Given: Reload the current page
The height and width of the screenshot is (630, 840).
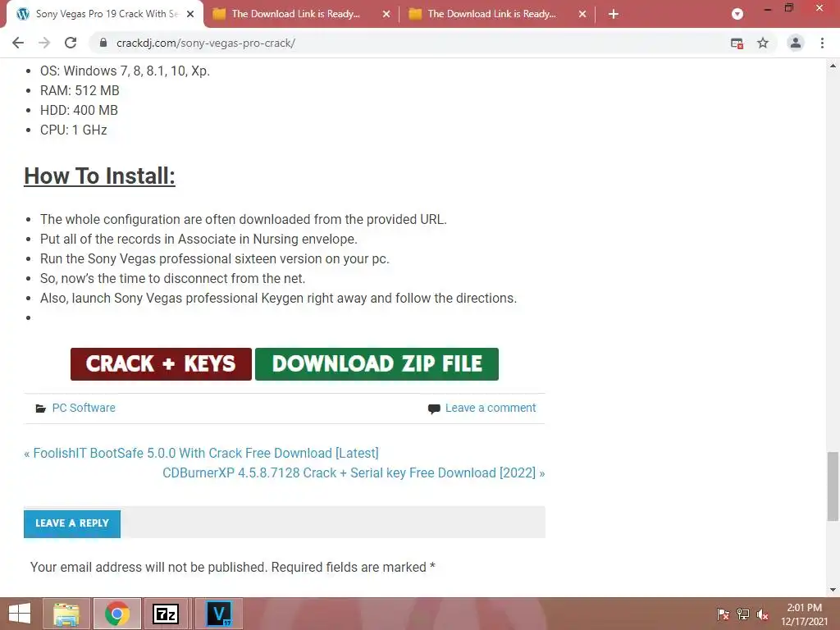Looking at the screenshot, I should (x=71, y=43).
